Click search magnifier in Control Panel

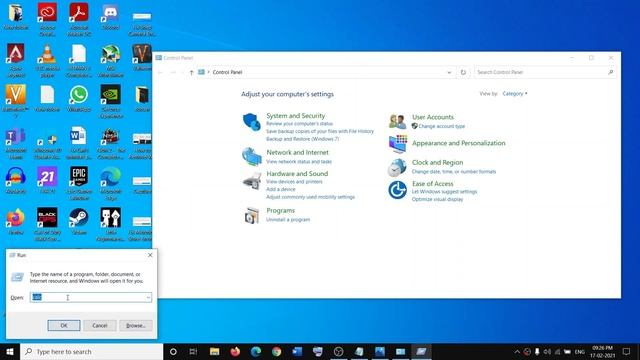coord(611,72)
